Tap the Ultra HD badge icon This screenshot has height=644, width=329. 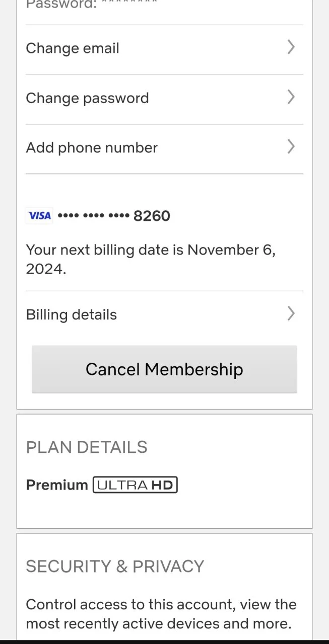tap(135, 485)
